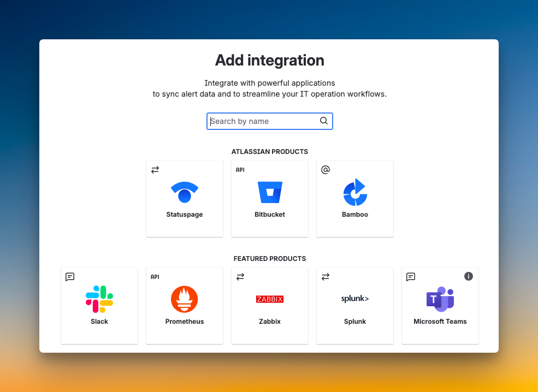Click the search magnifier icon
The height and width of the screenshot is (392, 538).
[x=324, y=121]
